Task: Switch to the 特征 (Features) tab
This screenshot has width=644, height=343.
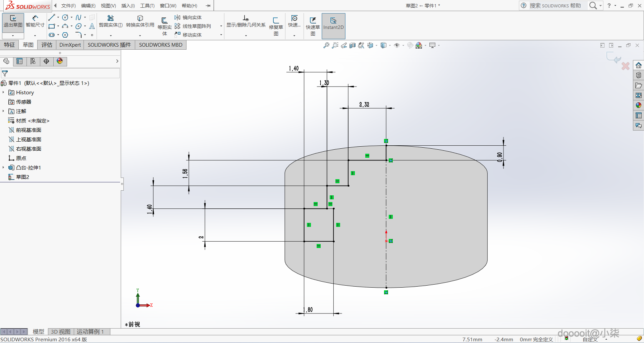Action: [x=9, y=45]
